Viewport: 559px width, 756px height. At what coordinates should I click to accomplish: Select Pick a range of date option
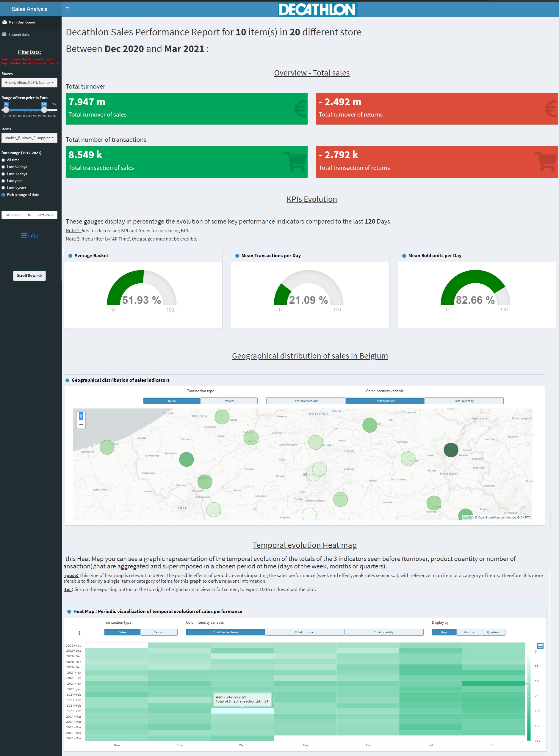point(3,195)
